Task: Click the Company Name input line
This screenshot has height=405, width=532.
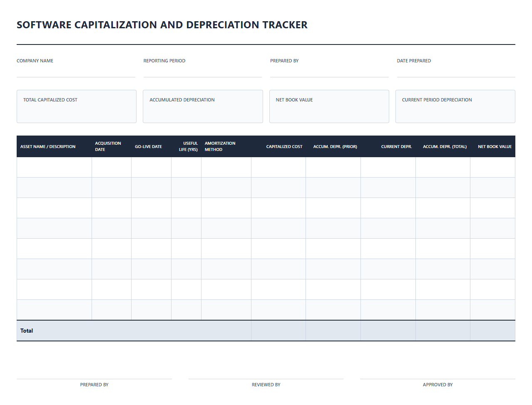Action: pos(76,72)
